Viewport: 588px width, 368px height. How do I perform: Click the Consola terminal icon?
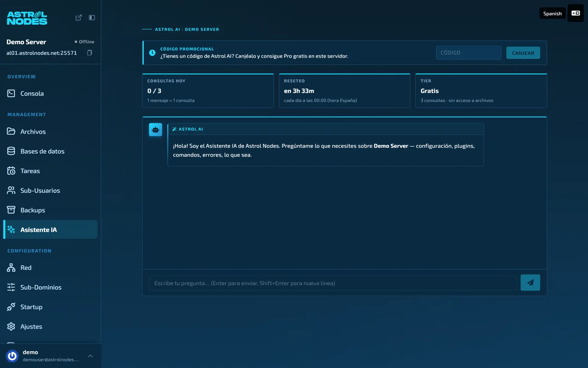pyautogui.click(x=11, y=93)
